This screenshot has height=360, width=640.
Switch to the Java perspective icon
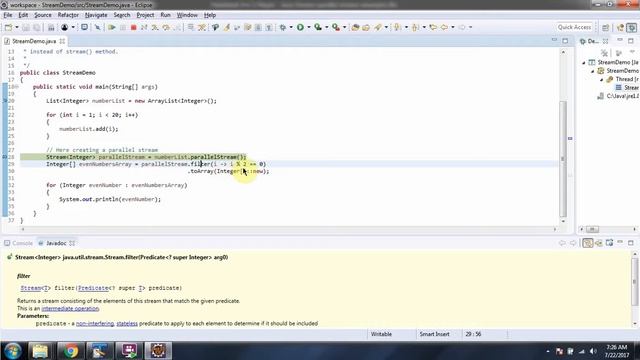620,27
